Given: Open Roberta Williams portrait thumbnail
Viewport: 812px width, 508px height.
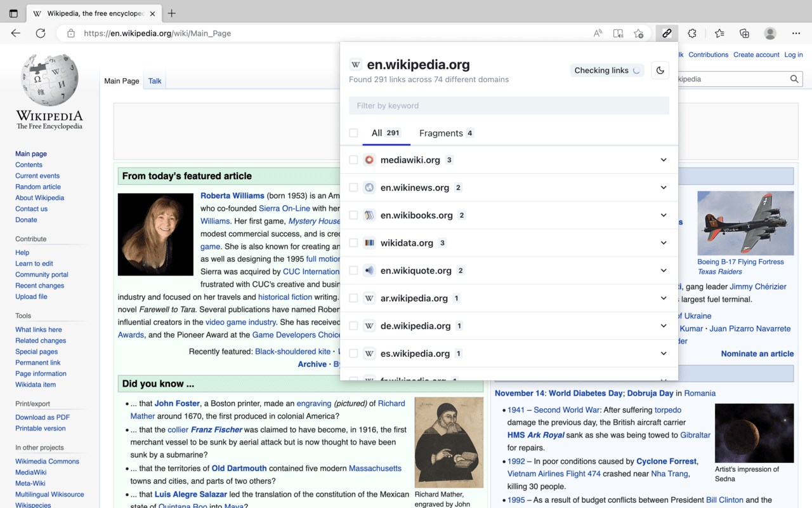Looking at the screenshot, I should [155, 234].
